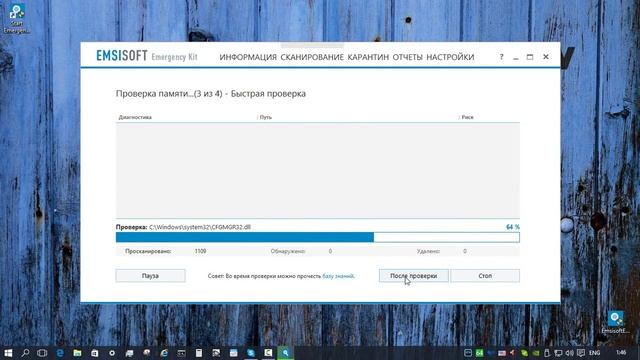Image resolution: width=640 pixels, height=360 pixels.
Task: Open the help question mark in Emsisoft
Action: [x=501, y=57]
